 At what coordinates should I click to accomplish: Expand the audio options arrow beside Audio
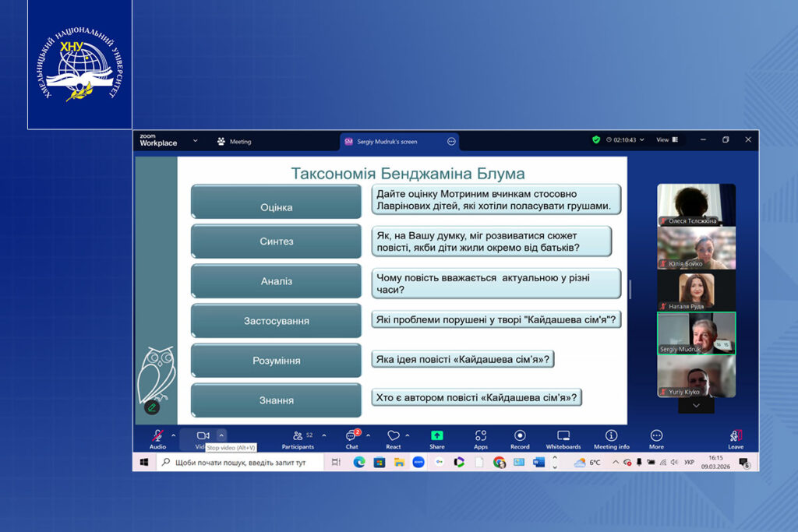(x=173, y=435)
